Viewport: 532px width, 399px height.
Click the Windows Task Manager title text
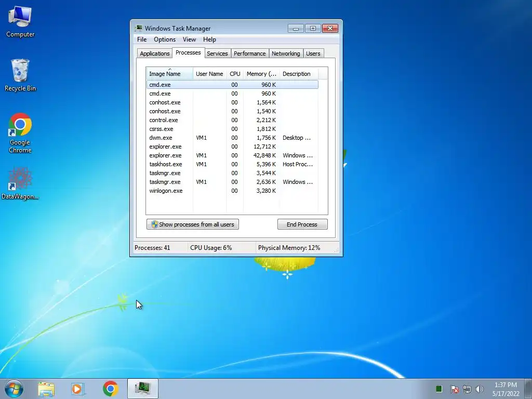pyautogui.click(x=178, y=29)
